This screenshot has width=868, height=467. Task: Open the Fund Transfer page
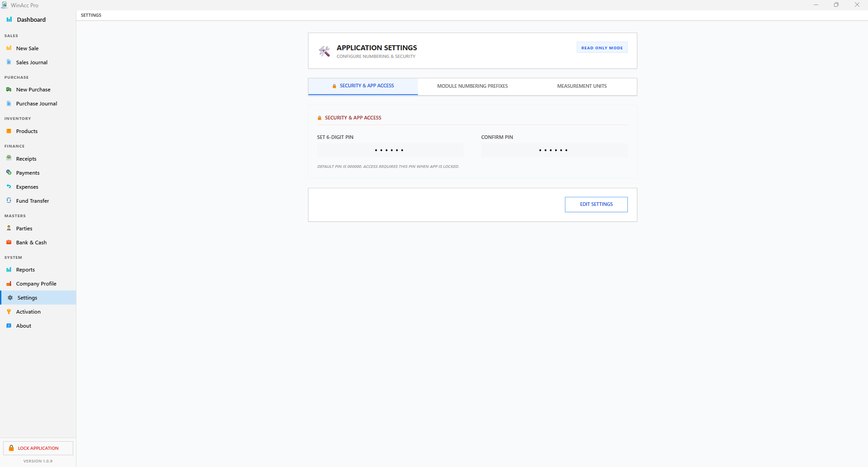[38, 200]
